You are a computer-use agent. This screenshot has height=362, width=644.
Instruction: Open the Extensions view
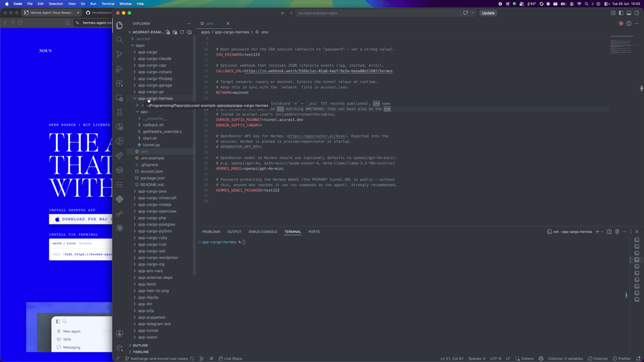point(120,84)
